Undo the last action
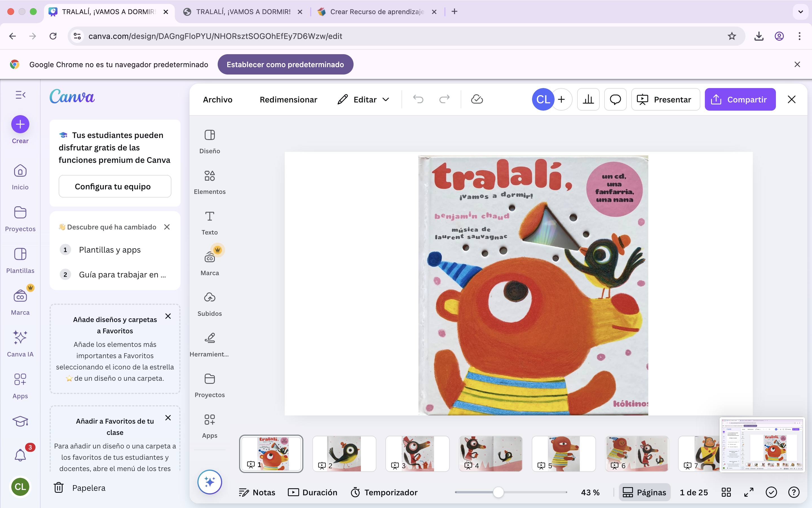This screenshot has height=508, width=812. 418,99
